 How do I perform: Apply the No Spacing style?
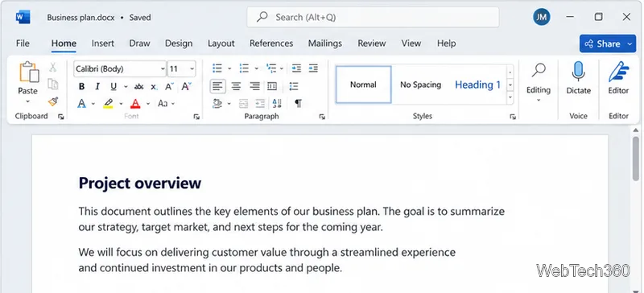tap(420, 85)
